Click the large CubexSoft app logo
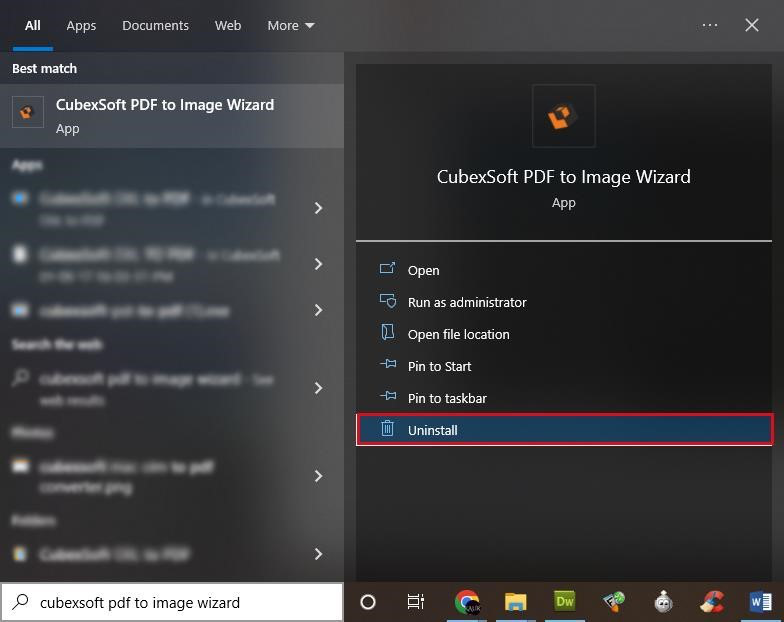The image size is (784, 622). tap(564, 116)
